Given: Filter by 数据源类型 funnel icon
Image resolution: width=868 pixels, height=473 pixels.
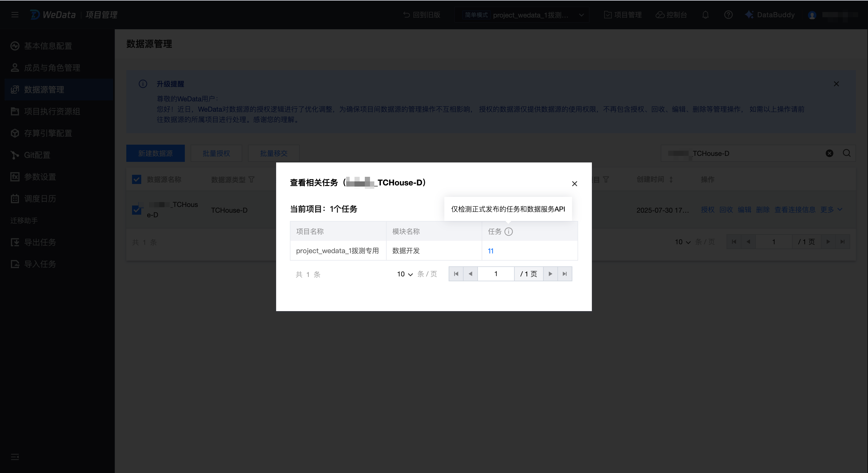Looking at the screenshot, I should tap(251, 180).
